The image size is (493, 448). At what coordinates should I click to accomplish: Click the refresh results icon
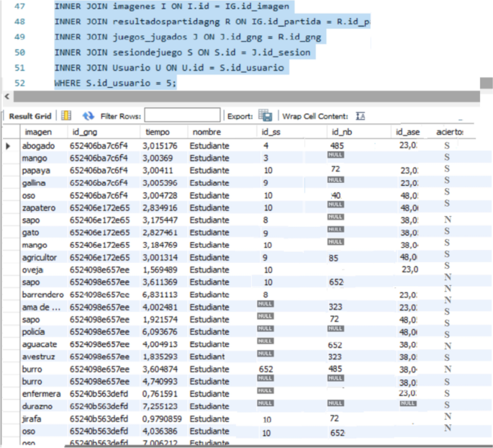click(89, 116)
